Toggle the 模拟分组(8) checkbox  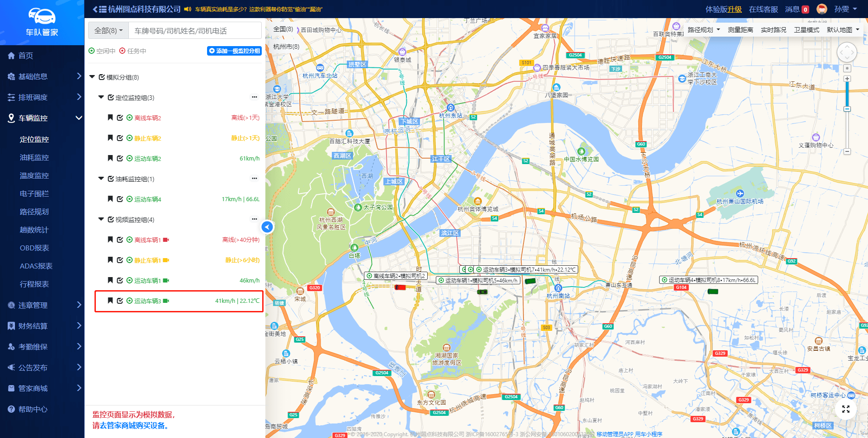pyautogui.click(x=102, y=77)
